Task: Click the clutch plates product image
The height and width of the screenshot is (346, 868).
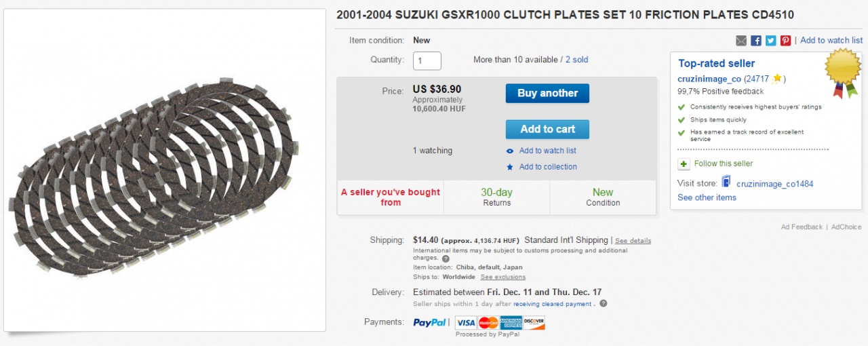Action: pyautogui.click(x=165, y=170)
